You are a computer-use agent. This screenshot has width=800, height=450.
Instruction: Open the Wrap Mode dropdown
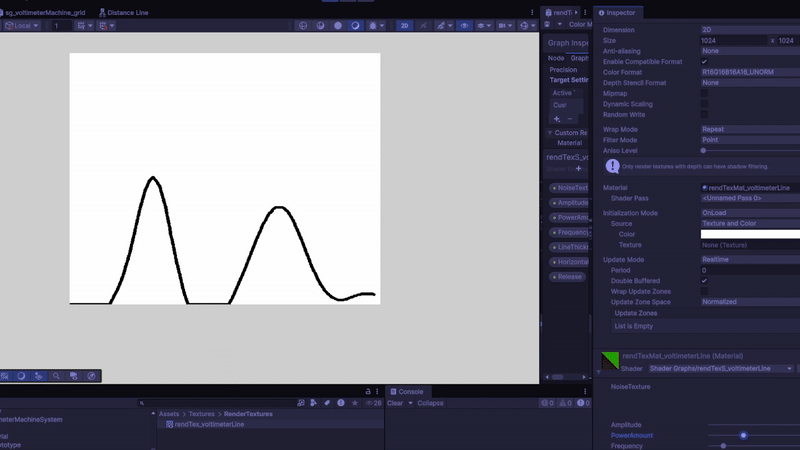749,129
